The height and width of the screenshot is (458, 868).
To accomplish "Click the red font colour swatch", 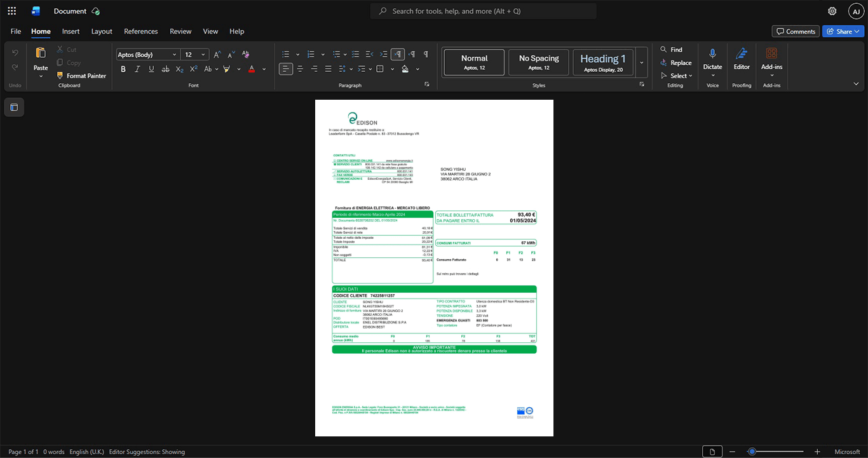I will [252, 69].
